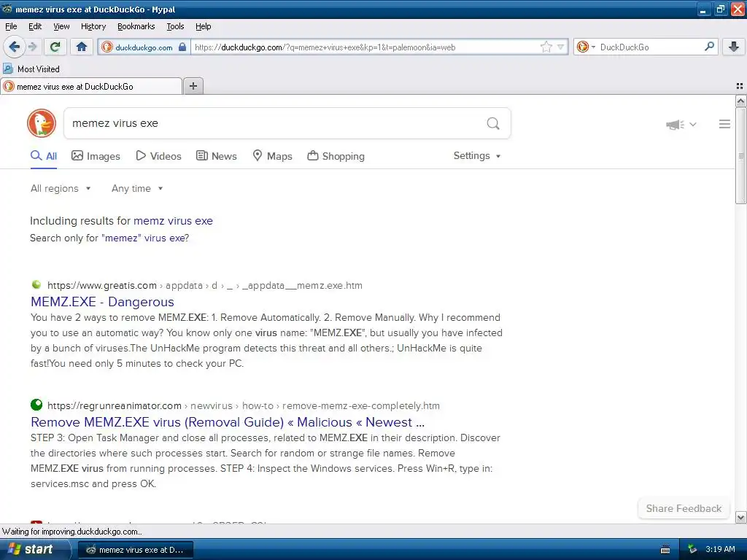Click the Mypal raccoon icon in title bar
Screen dimensions: 747x560
(x=7, y=9)
